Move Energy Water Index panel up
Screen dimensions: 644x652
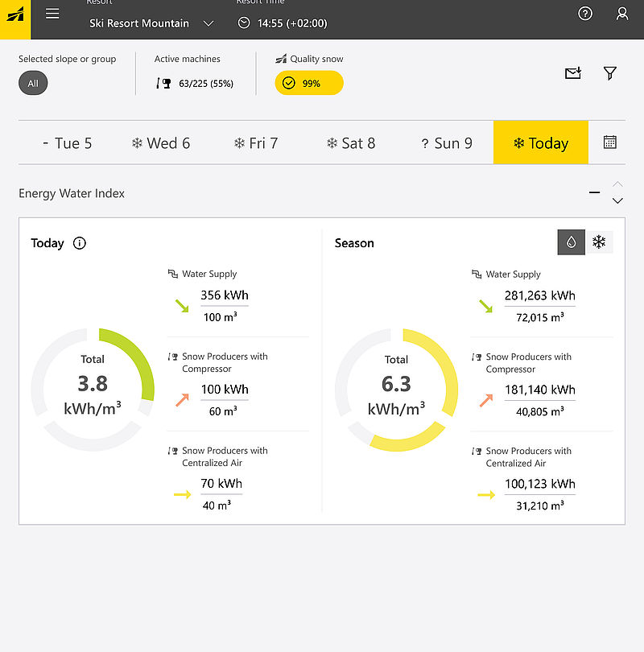(x=617, y=184)
